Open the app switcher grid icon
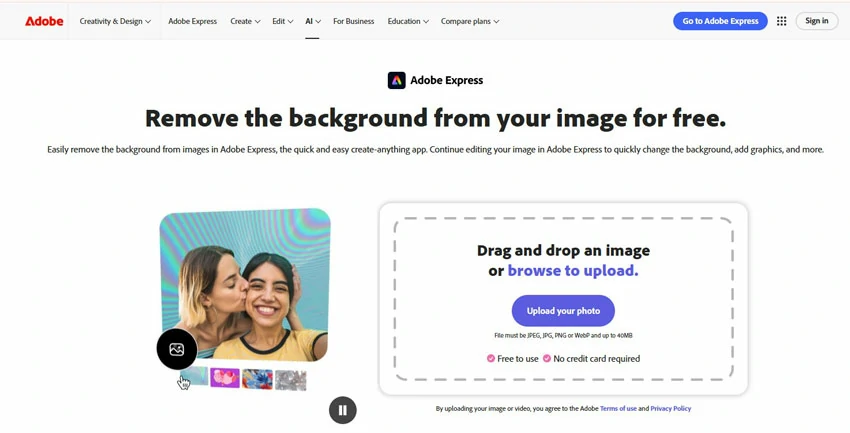 pyautogui.click(x=781, y=21)
